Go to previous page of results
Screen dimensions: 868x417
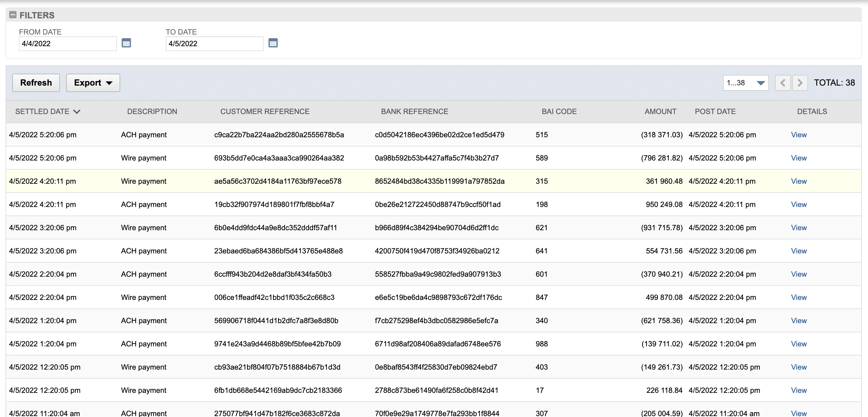tap(783, 83)
